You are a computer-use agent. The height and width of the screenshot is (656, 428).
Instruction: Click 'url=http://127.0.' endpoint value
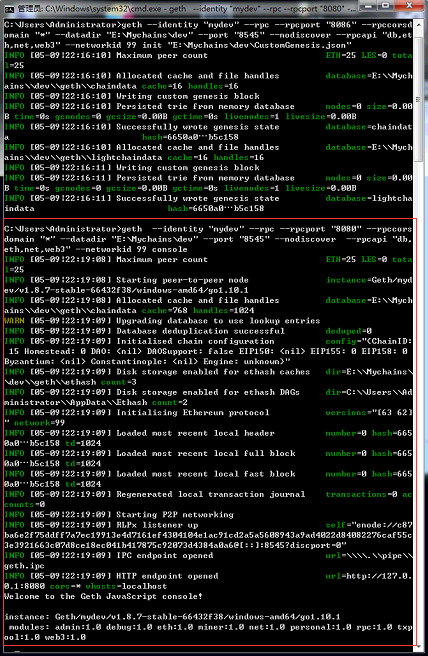pos(369,576)
